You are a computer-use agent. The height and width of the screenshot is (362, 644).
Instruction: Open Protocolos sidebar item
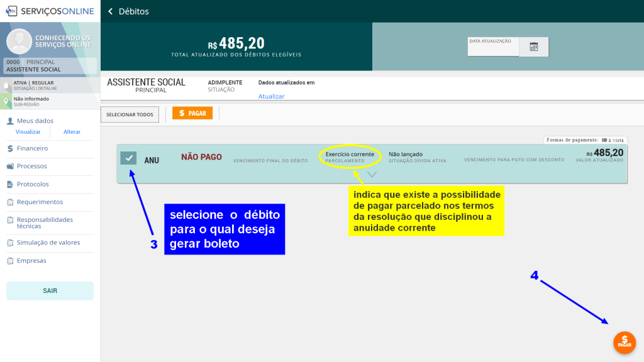click(33, 184)
